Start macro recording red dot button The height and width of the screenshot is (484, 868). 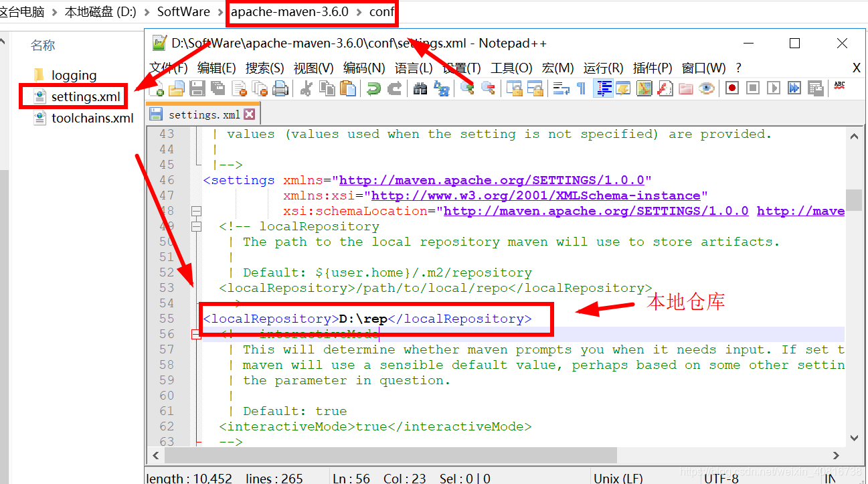pos(732,88)
